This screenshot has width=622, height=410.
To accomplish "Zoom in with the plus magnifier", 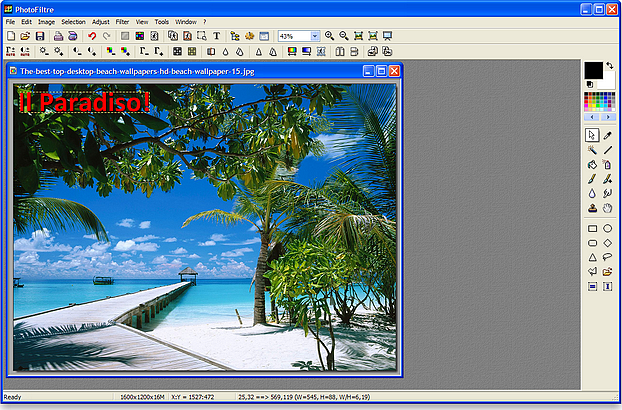I will (x=329, y=36).
